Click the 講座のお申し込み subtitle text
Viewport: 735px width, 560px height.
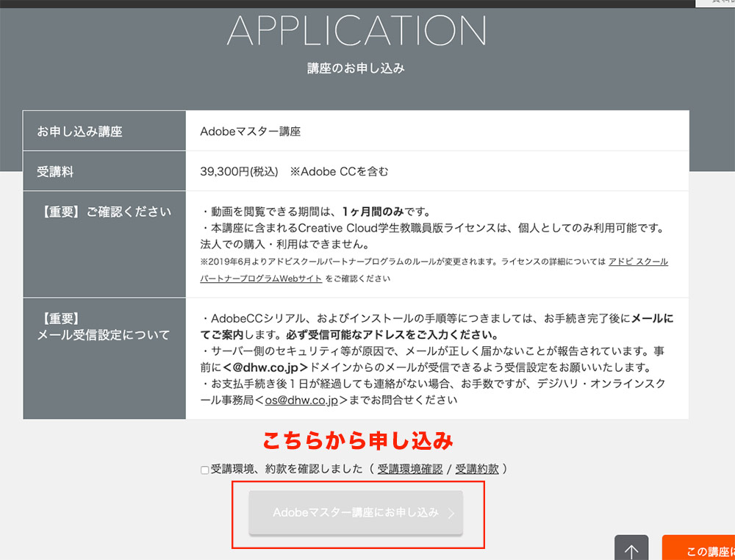(359, 67)
